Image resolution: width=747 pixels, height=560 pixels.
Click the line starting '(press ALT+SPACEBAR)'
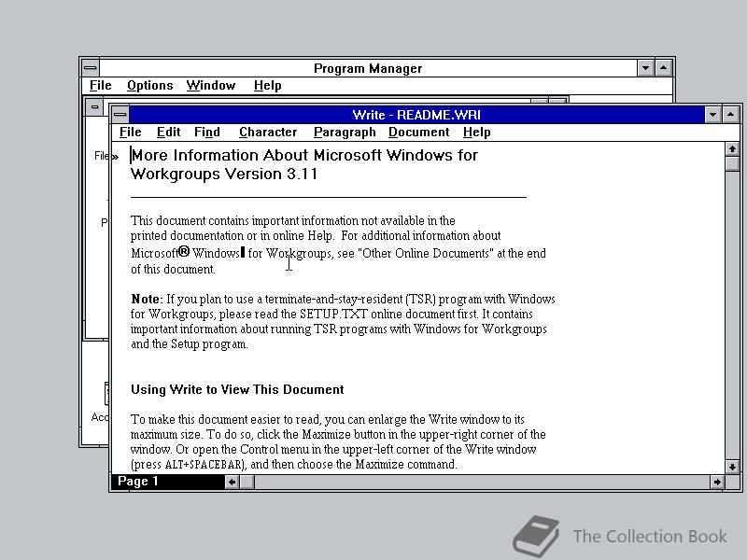click(294, 464)
